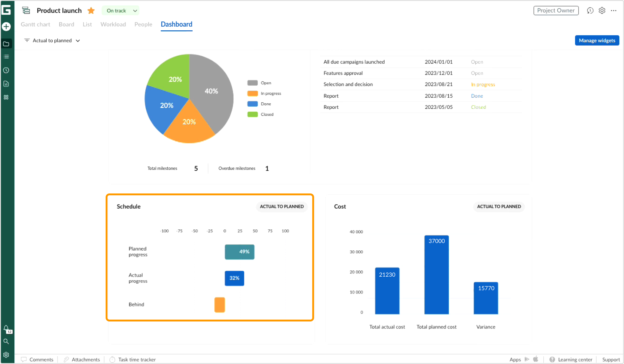The width and height of the screenshot is (624, 364).
Task: Open the create new item menu
Action: tap(6, 26)
